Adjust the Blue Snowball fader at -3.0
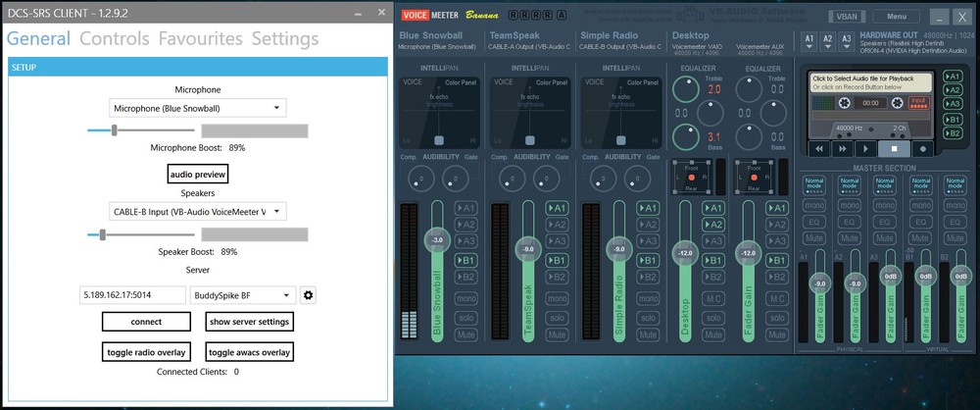This screenshot has height=410, width=980. [437, 240]
